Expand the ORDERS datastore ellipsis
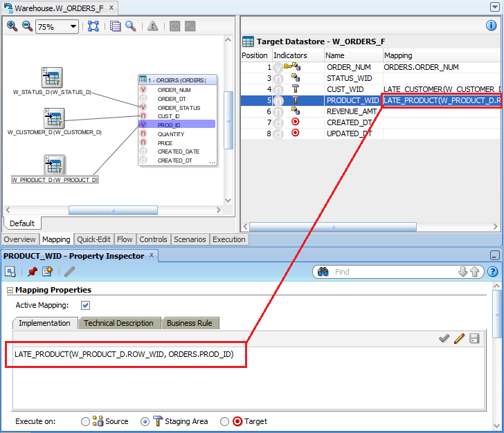 point(212,162)
